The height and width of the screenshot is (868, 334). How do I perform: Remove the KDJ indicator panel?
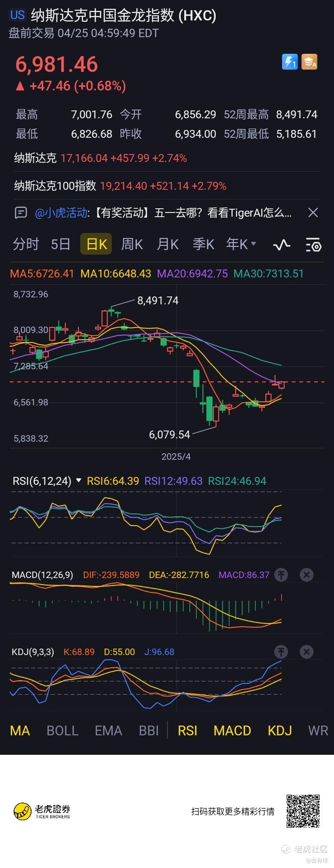point(306,652)
